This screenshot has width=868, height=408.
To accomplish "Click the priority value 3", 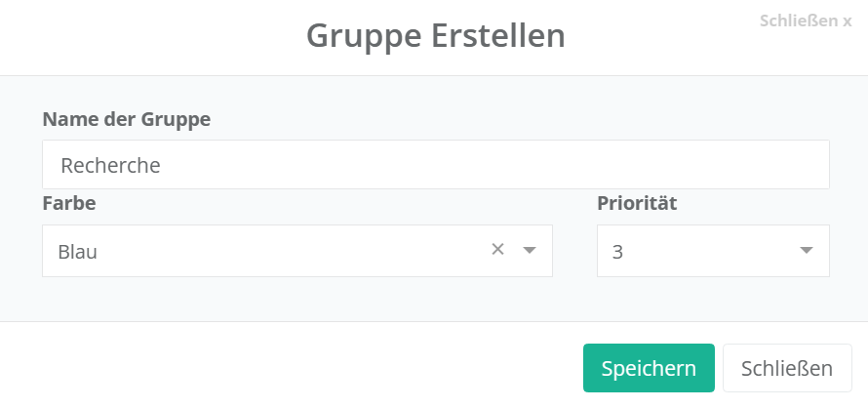I will 617,252.
